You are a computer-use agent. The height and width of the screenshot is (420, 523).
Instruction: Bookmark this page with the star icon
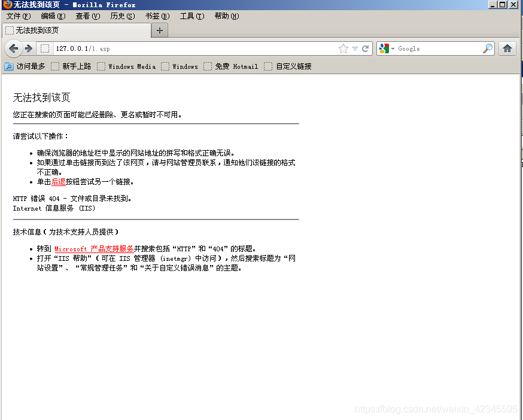point(343,48)
